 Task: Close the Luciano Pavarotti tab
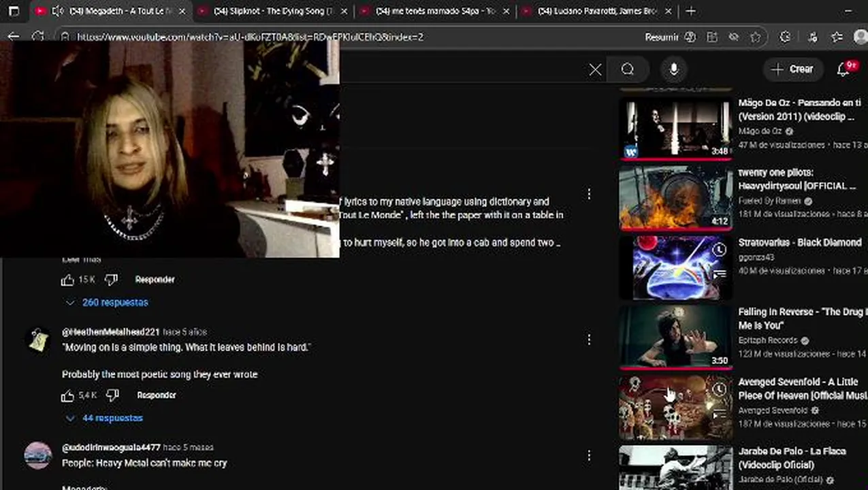point(667,11)
